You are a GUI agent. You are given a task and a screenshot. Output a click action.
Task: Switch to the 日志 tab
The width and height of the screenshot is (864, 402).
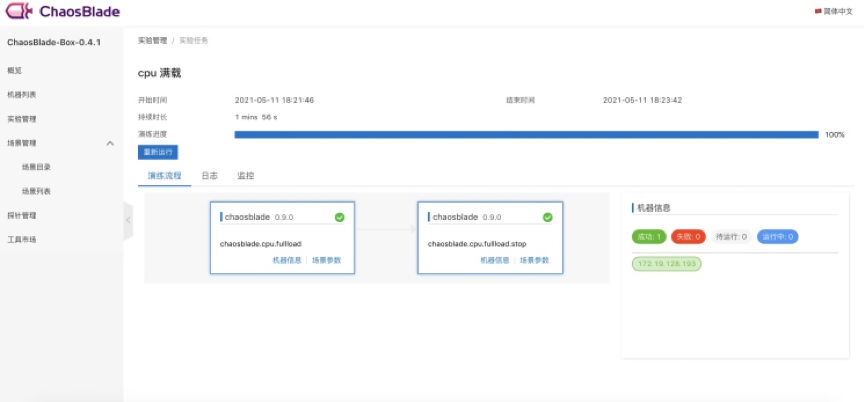click(209, 176)
